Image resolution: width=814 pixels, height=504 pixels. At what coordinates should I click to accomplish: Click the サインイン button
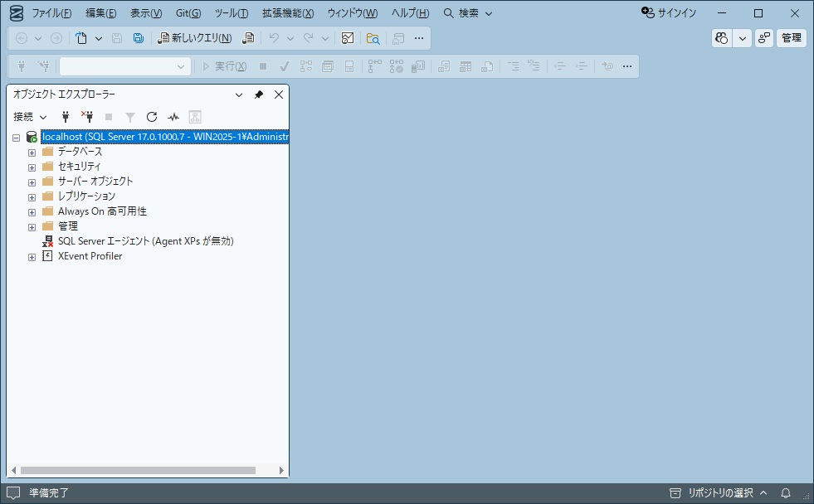point(670,13)
